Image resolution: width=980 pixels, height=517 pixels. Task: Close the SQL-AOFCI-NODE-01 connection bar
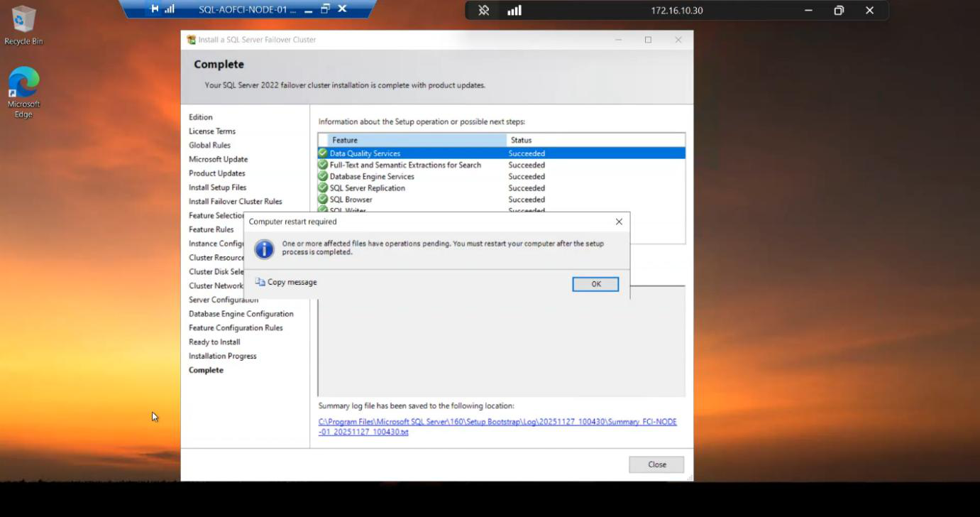click(342, 9)
